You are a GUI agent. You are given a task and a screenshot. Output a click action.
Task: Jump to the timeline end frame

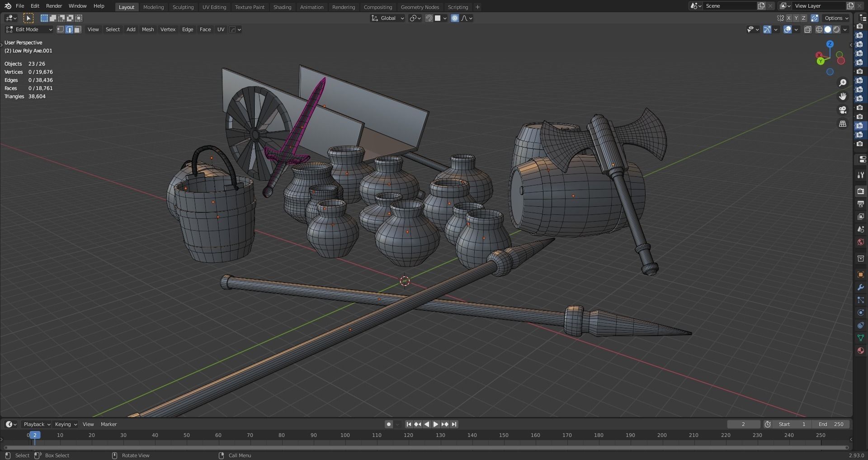(454, 424)
